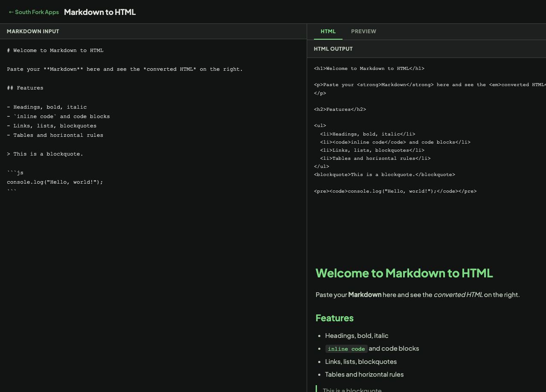Viewport: 546px width, 392px height.
Task: Click the closing ``` fence in markdown input
Action: (x=12, y=191)
